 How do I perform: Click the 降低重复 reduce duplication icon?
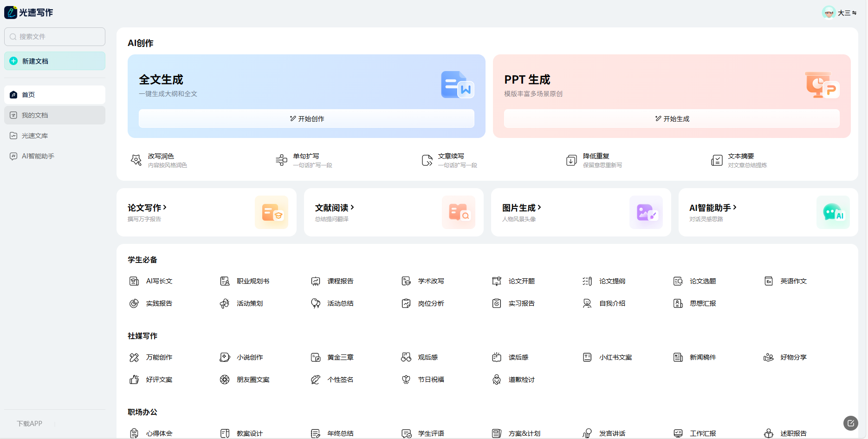(x=571, y=160)
